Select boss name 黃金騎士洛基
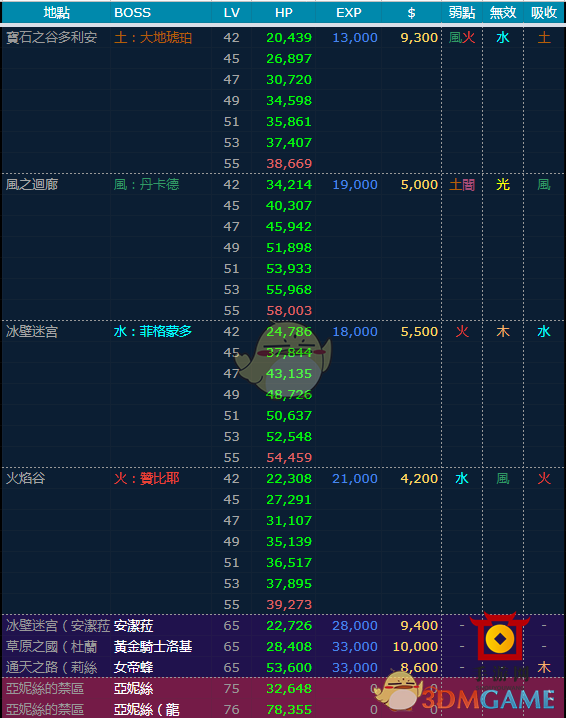Image resolution: width=566 pixels, height=718 pixels. point(153,647)
